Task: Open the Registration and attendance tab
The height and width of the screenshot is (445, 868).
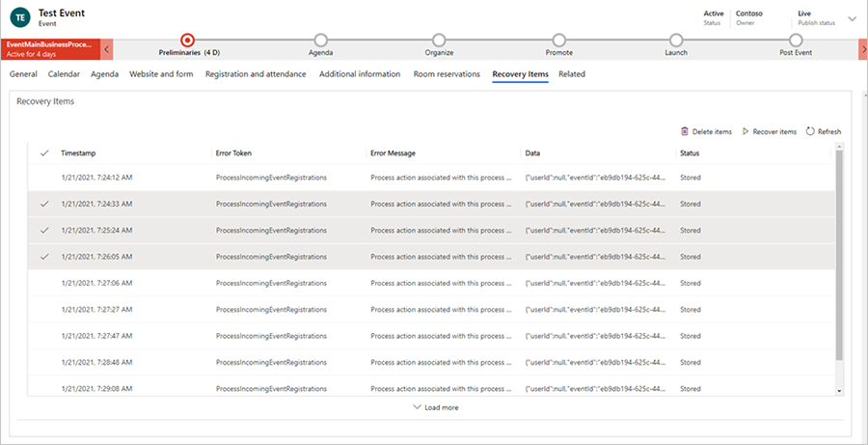Action: click(x=256, y=74)
